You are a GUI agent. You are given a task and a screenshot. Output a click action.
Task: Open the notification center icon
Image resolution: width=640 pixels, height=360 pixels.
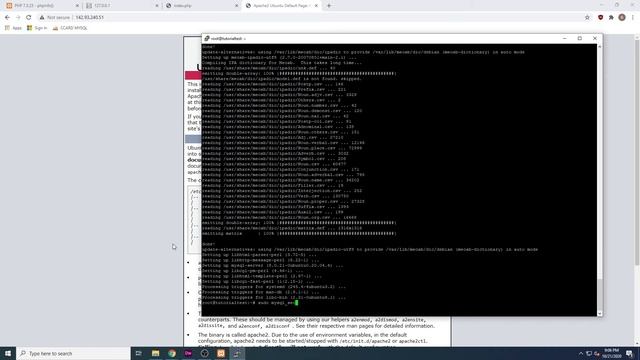pos(629,353)
